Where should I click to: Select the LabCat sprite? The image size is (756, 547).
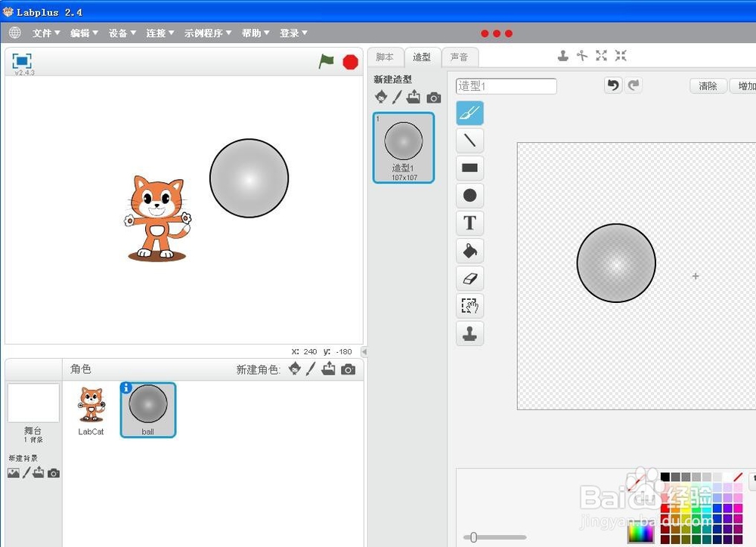91,410
